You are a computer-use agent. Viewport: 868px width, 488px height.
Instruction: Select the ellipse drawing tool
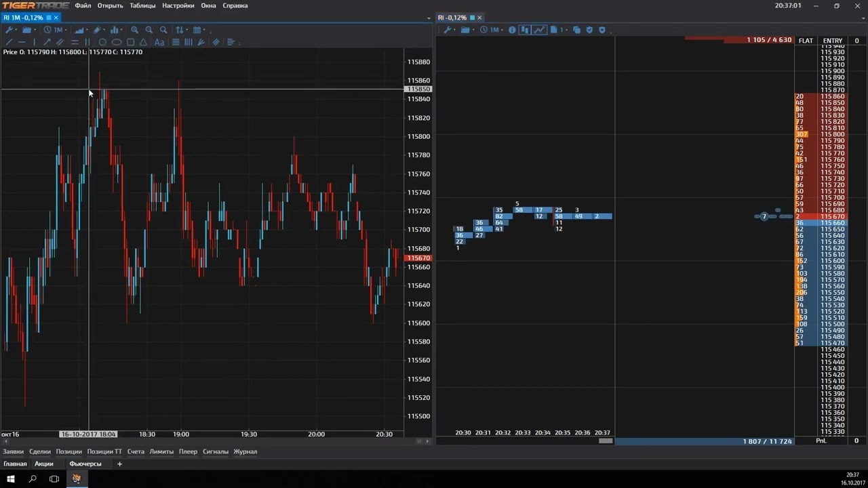[117, 42]
